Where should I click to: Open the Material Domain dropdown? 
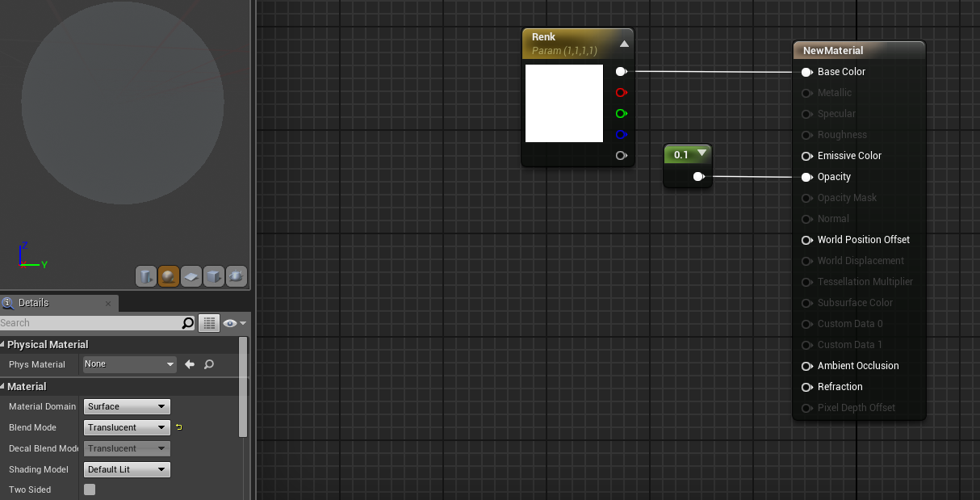coord(127,406)
